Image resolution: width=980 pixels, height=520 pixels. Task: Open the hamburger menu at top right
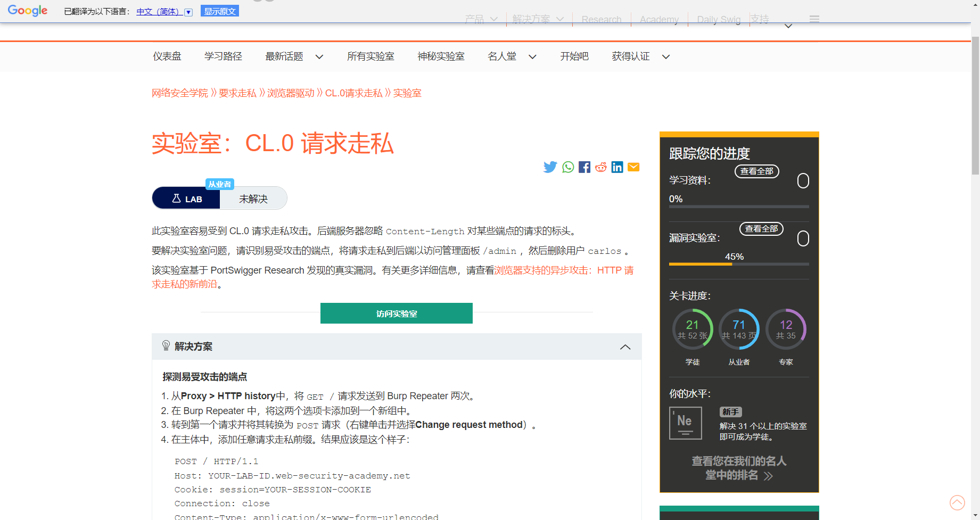click(814, 19)
